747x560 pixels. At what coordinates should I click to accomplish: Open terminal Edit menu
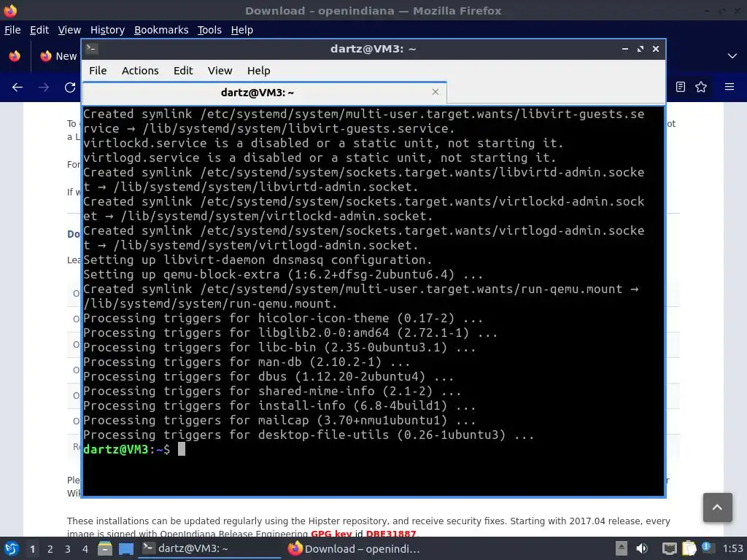pyautogui.click(x=183, y=71)
